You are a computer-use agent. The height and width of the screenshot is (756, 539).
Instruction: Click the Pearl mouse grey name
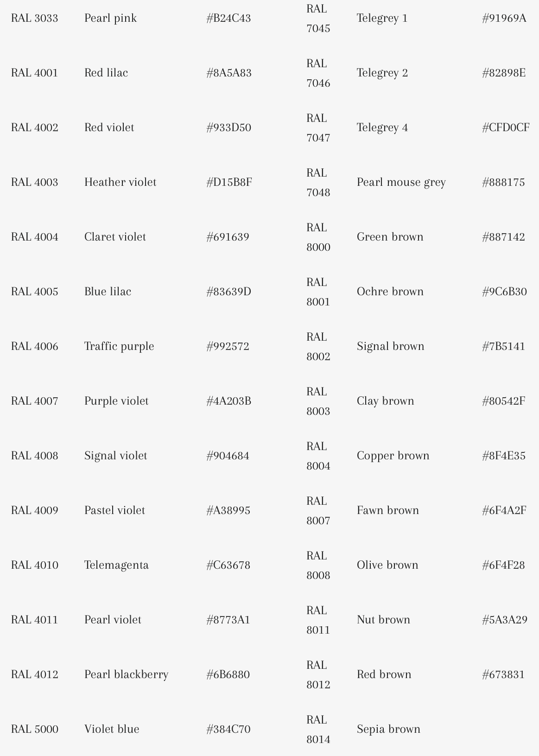click(401, 183)
